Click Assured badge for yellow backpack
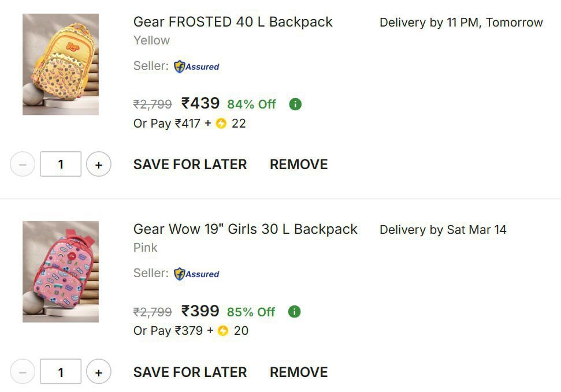This screenshot has width=561, height=392. coord(196,66)
